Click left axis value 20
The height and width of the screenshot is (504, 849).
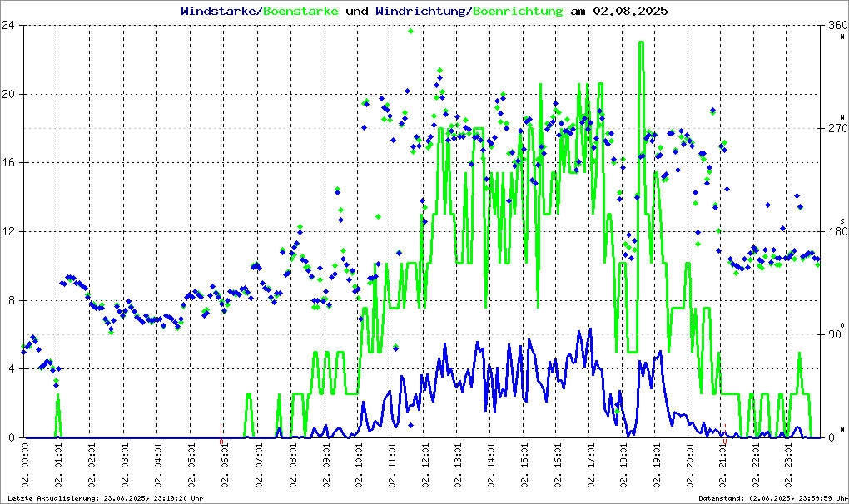pos(8,94)
